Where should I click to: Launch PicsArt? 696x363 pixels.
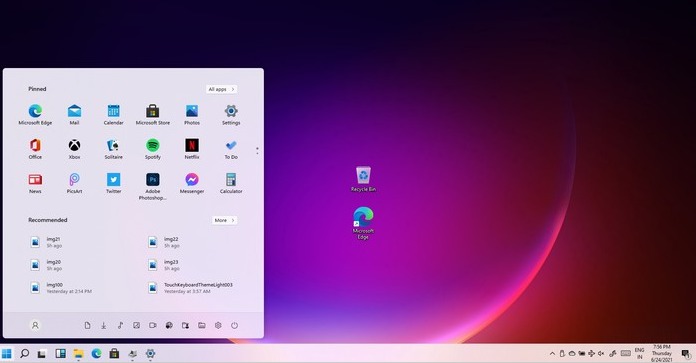pyautogui.click(x=74, y=183)
